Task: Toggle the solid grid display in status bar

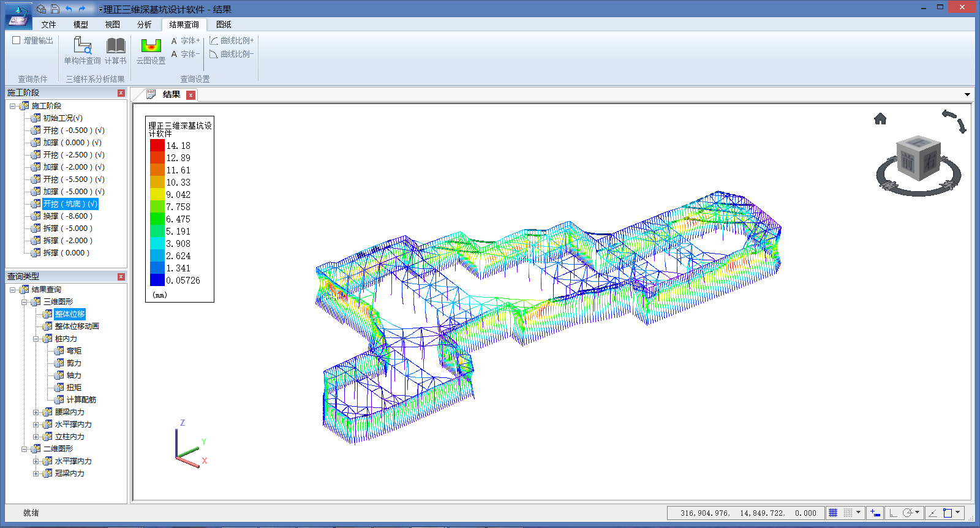Action: (x=833, y=513)
